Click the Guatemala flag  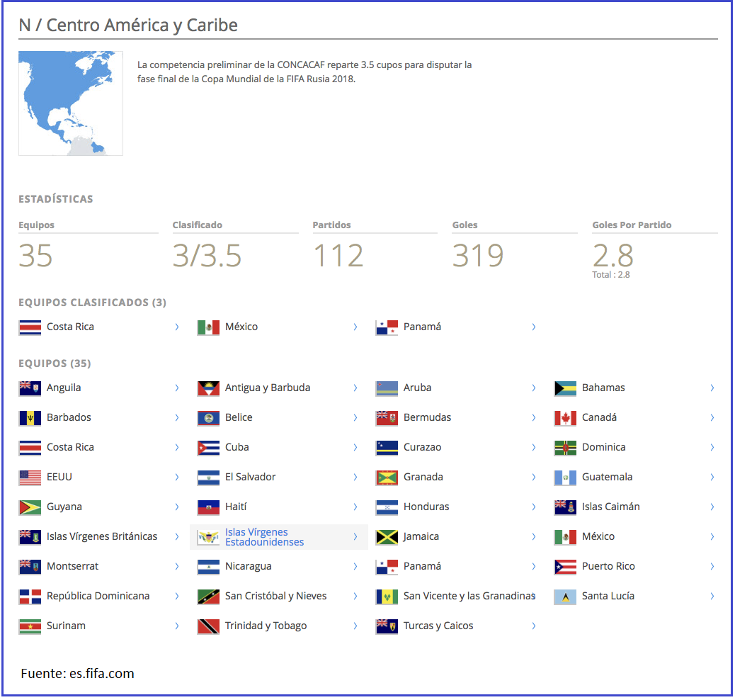565,478
